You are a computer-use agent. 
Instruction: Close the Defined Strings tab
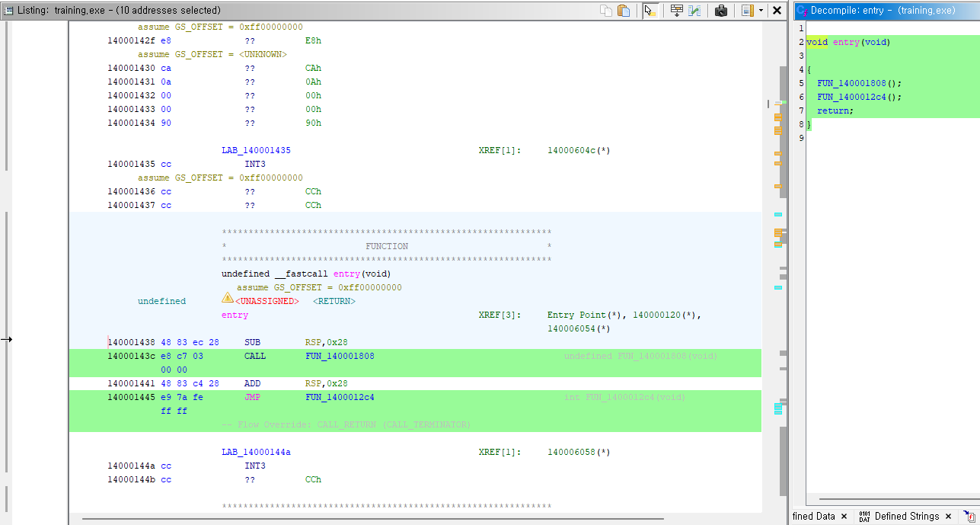[948, 516]
